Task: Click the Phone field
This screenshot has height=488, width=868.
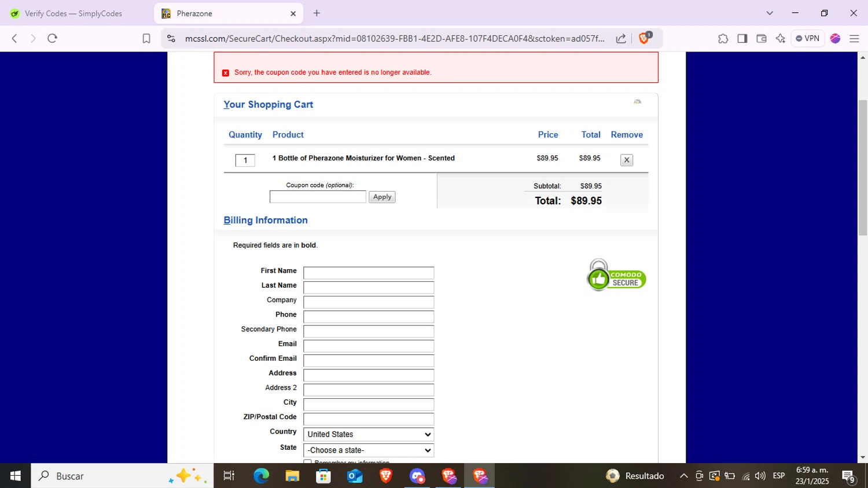Action: coord(369,317)
